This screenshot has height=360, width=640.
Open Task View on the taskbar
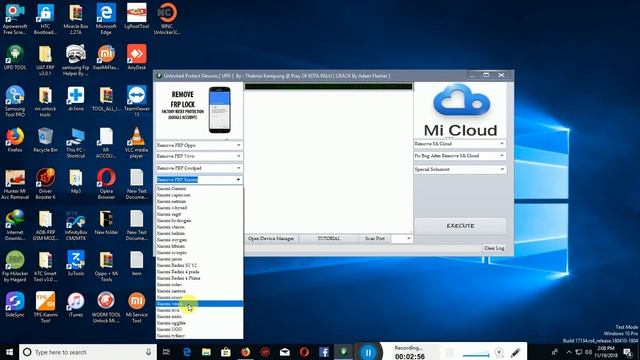(166, 352)
